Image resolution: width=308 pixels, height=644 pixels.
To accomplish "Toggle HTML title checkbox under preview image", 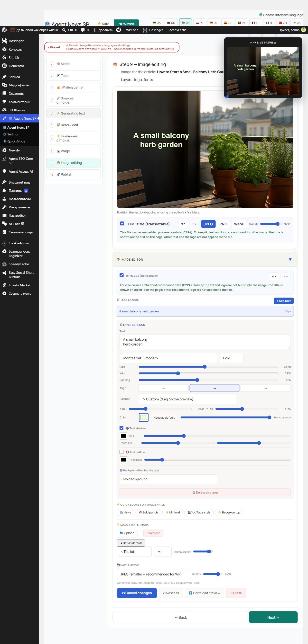I will [x=122, y=223].
